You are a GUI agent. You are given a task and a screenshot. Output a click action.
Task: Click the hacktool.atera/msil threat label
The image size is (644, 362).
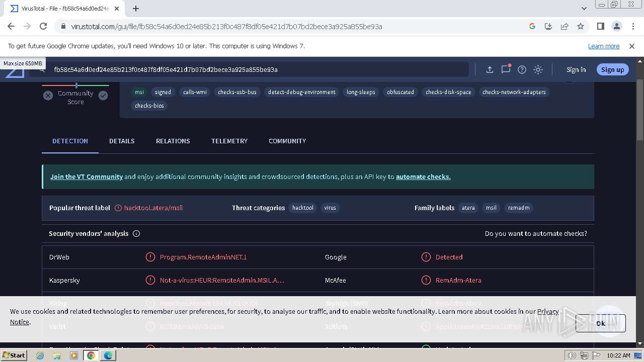pos(153,208)
